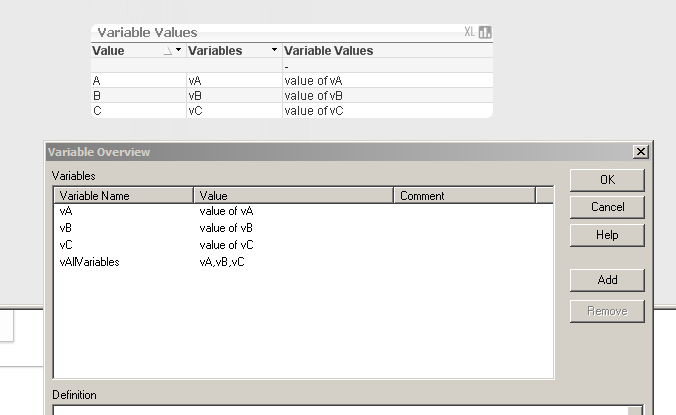Select variable vC in the list
This screenshot has width=676, height=415.
point(66,245)
